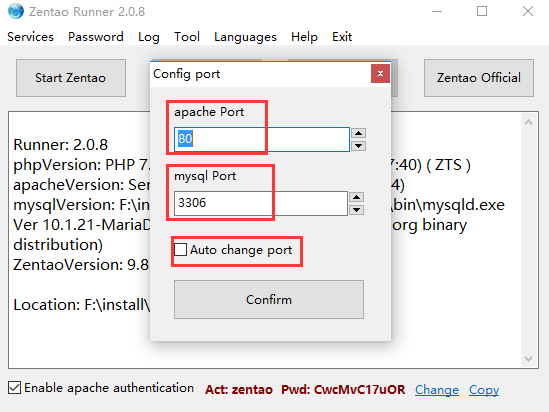Open the Languages menu

click(x=245, y=37)
